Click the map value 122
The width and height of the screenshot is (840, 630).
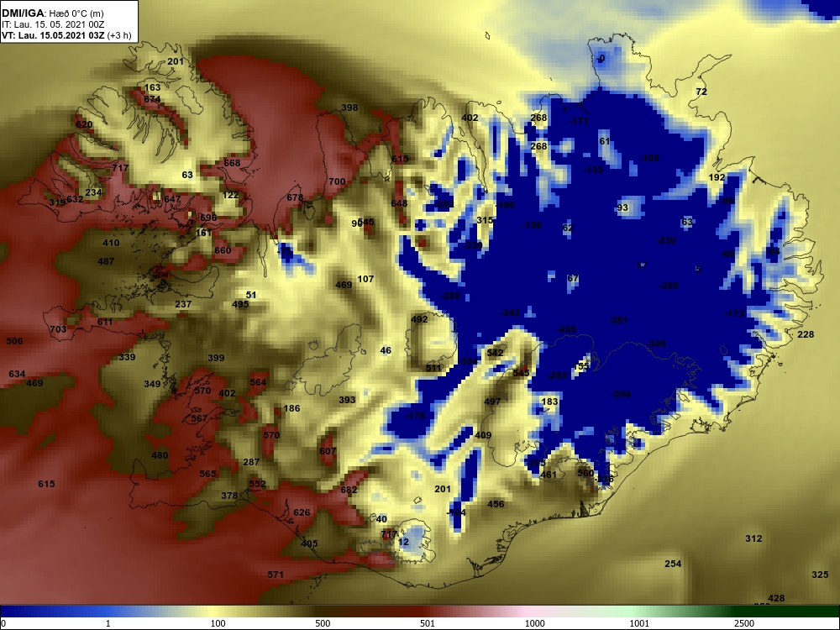230,195
